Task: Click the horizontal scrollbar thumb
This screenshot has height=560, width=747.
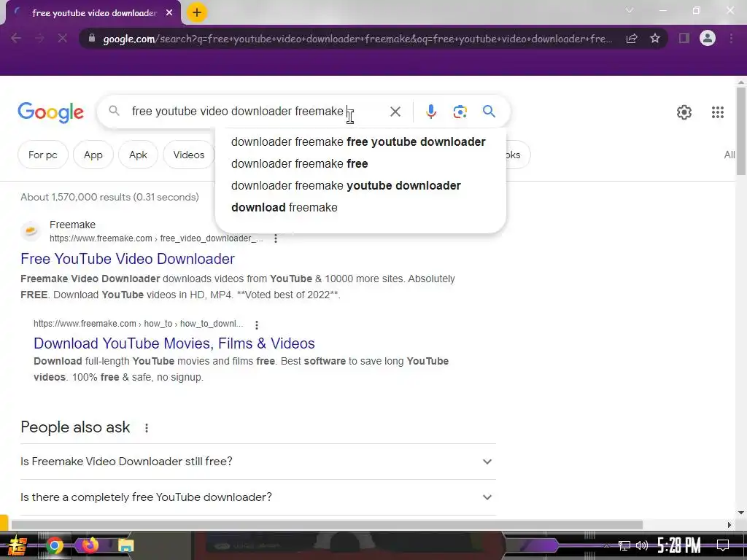Action: [x=327, y=525]
